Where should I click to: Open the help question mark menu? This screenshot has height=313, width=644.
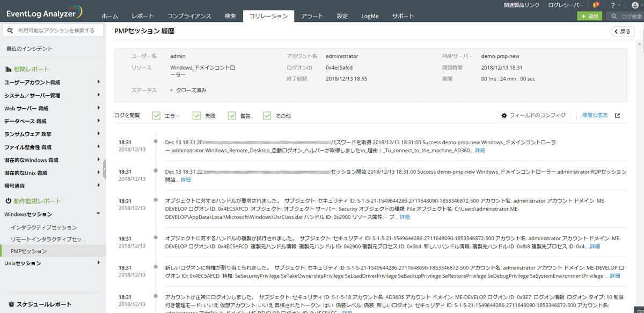pos(613,5)
